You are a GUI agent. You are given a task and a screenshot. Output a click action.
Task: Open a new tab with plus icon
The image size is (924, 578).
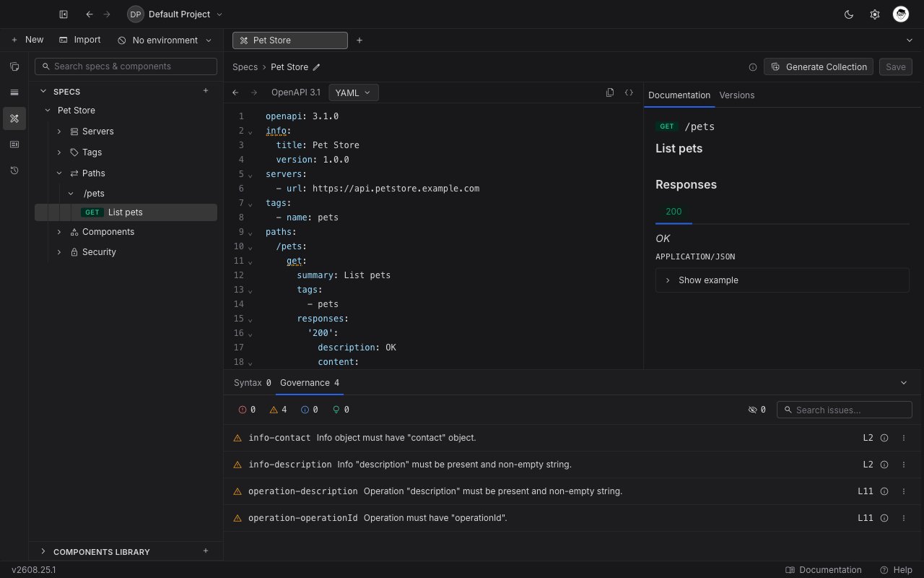tap(359, 40)
